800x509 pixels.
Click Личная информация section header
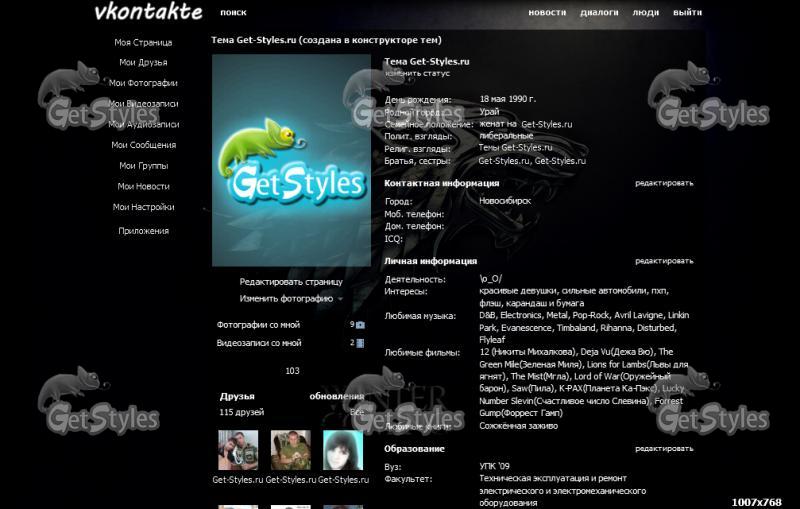(430, 261)
